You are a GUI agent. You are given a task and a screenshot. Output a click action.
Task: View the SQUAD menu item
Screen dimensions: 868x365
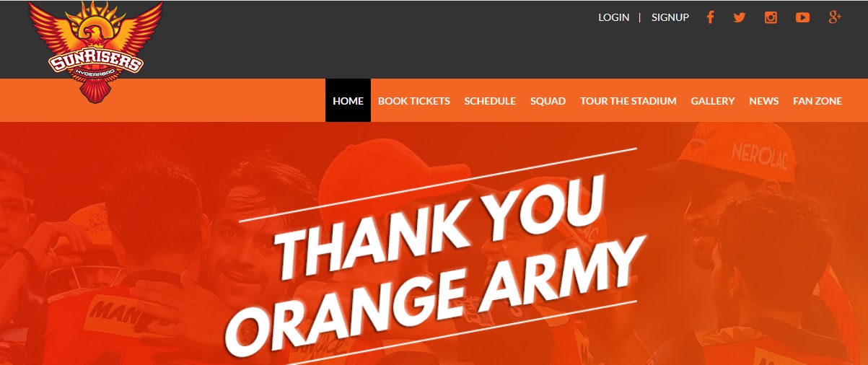548,101
